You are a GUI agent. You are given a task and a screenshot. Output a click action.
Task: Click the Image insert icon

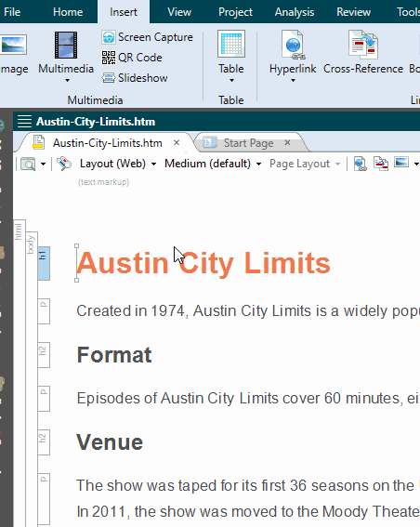(13, 45)
